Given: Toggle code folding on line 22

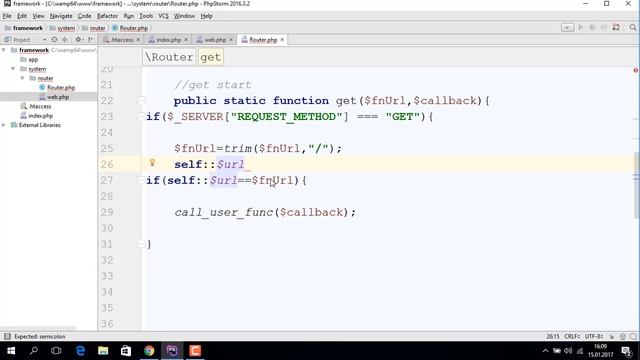Looking at the screenshot, I should (x=141, y=100).
